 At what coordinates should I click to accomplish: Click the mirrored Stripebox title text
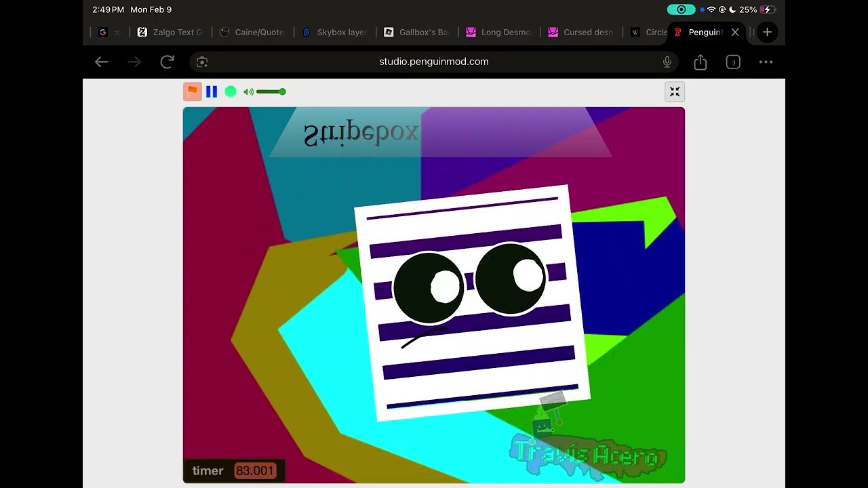[361, 134]
